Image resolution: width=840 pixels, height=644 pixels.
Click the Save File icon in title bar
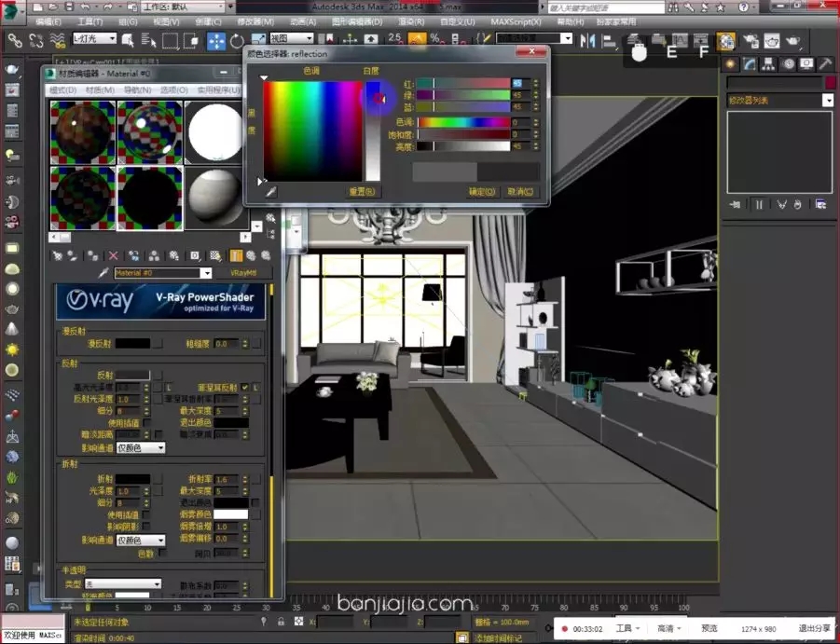click(69, 7)
